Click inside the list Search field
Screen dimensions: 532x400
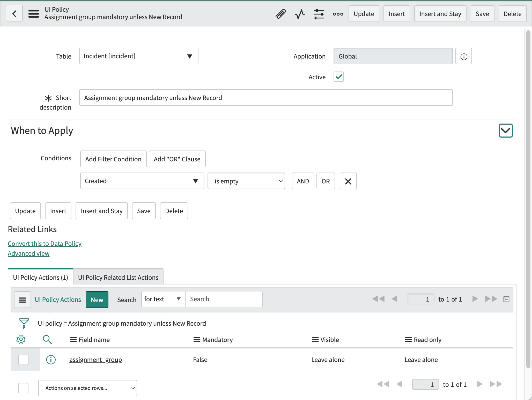tap(224, 299)
